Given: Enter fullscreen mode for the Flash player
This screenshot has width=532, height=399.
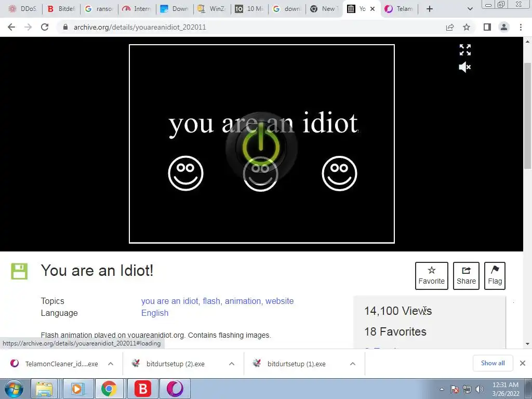Looking at the screenshot, I should point(465,50).
